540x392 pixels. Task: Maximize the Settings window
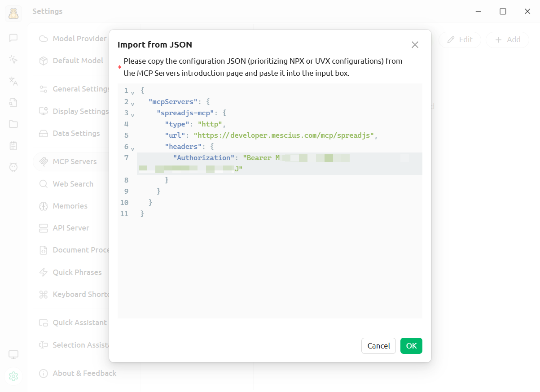[503, 11]
